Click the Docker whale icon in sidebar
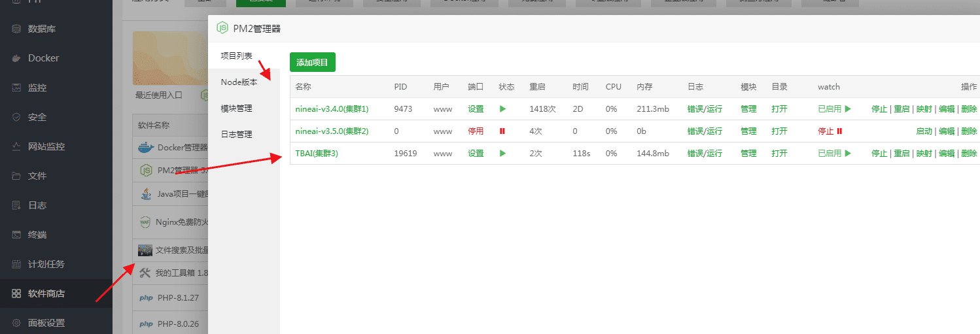The image size is (980, 334). click(x=16, y=58)
